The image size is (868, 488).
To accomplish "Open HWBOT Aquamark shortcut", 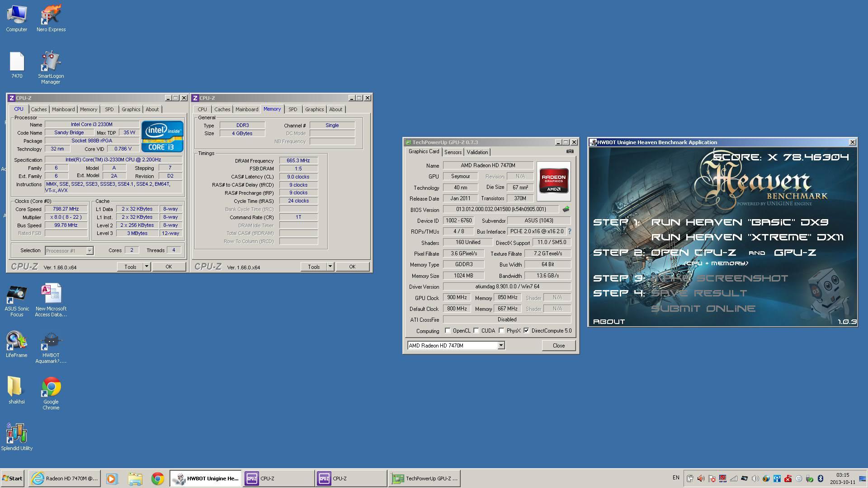I will coord(51,348).
